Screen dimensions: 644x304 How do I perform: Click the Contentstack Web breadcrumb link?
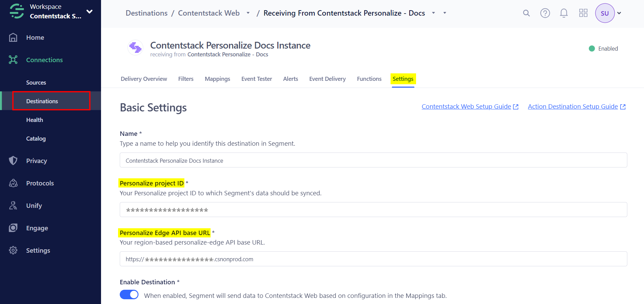click(x=209, y=13)
